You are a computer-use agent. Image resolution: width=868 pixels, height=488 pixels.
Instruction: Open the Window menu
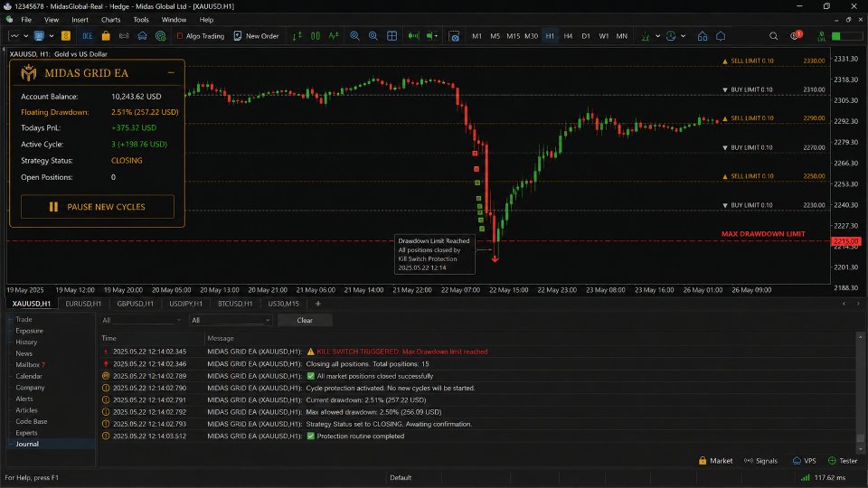pos(174,19)
